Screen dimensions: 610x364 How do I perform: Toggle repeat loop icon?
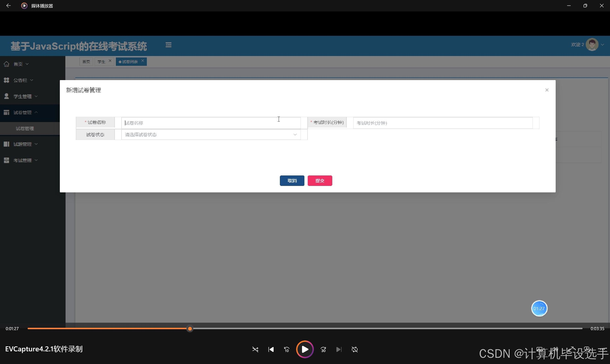click(x=355, y=349)
